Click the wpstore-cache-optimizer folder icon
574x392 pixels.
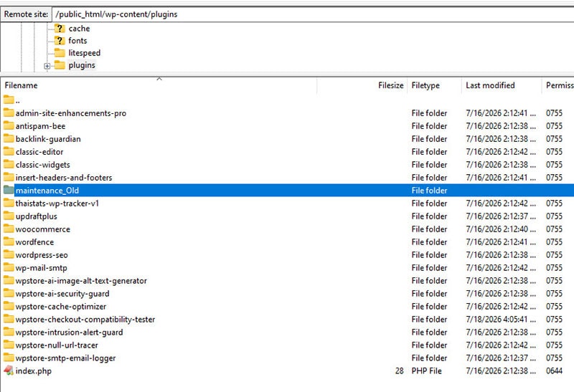coord(9,306)
